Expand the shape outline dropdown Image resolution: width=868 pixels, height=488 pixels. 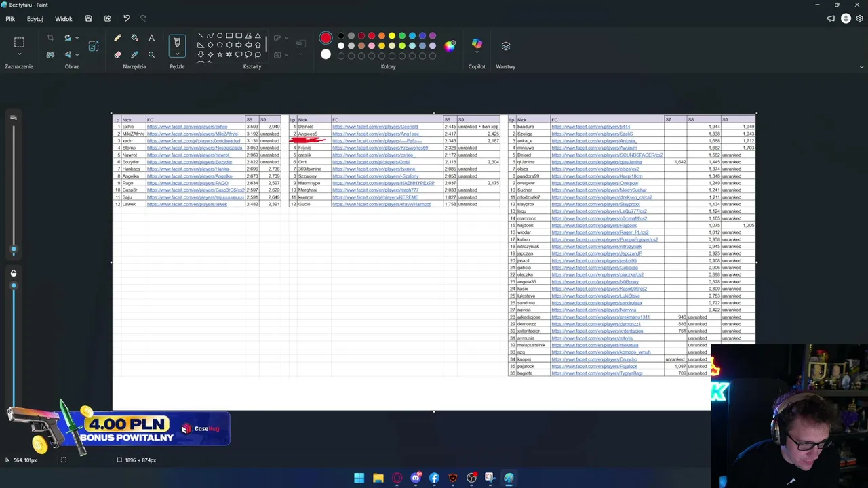tap(286, 38)
